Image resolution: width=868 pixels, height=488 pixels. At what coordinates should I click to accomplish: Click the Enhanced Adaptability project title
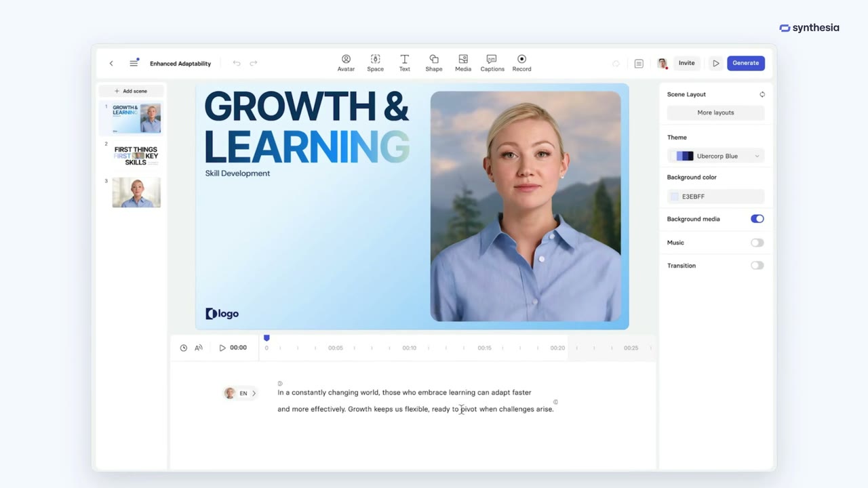coord(180,64)
